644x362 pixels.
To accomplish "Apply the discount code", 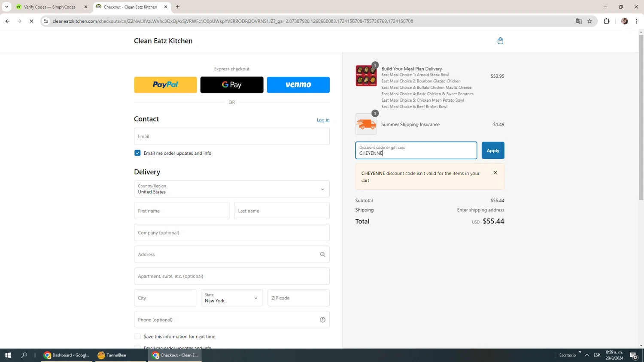I will [493, 151].
